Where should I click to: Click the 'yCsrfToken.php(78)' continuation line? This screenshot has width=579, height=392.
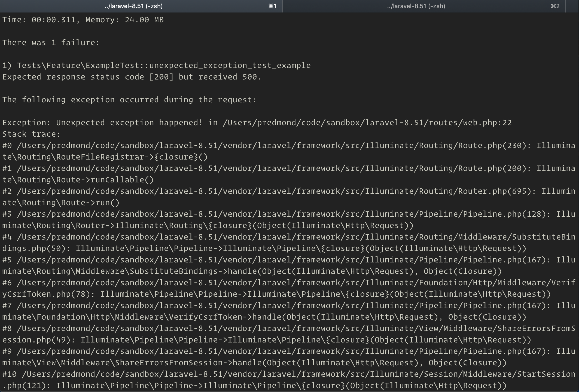pyautogui.click(x=276, y=294)
